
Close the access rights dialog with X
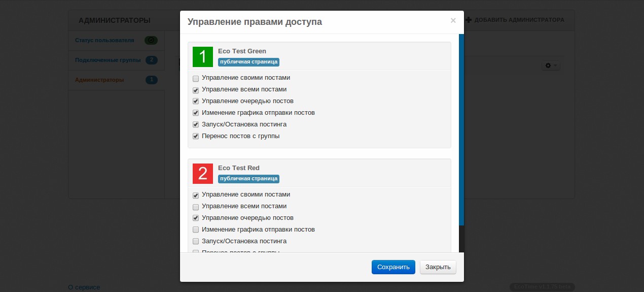coord(453,21)
